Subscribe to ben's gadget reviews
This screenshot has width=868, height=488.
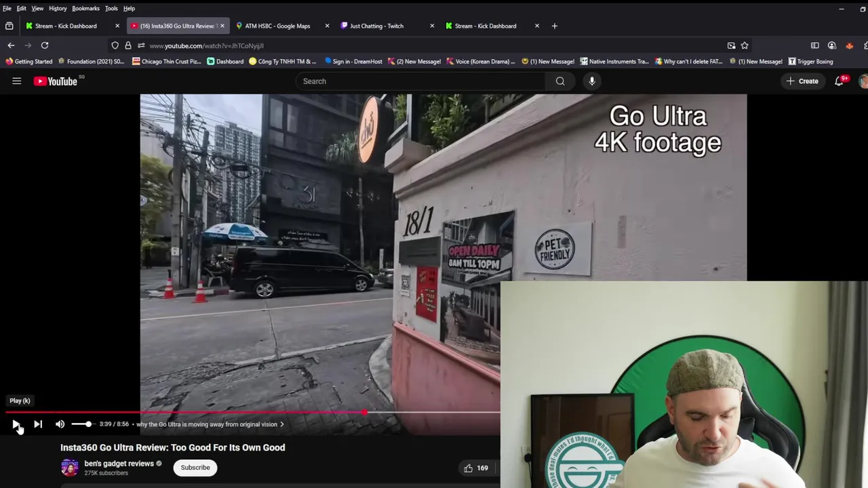[195, 468]
